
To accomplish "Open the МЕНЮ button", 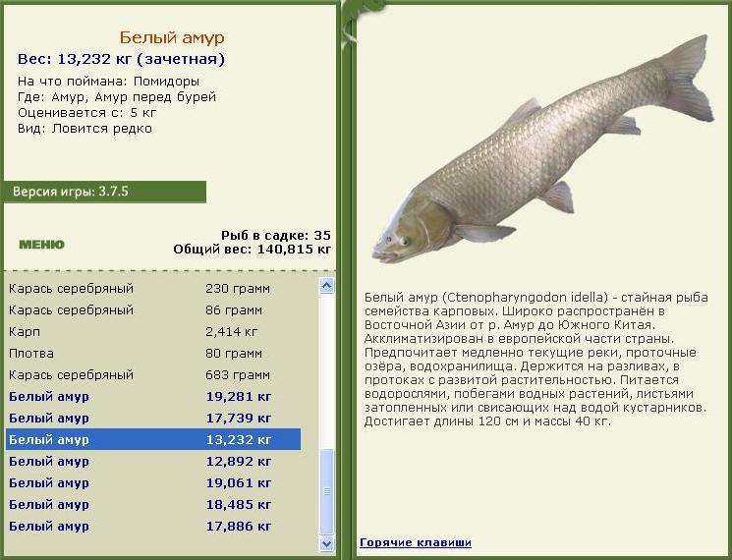I will click(41, 245).
